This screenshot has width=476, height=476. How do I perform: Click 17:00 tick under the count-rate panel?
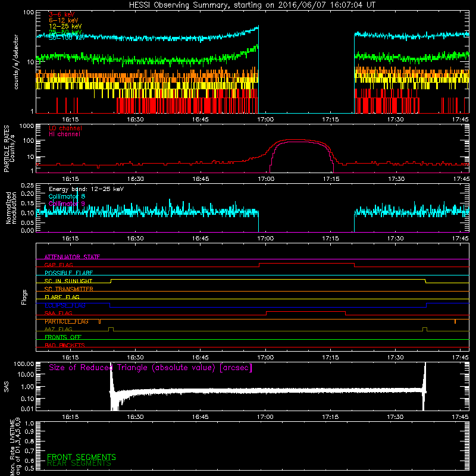[265, 120]
